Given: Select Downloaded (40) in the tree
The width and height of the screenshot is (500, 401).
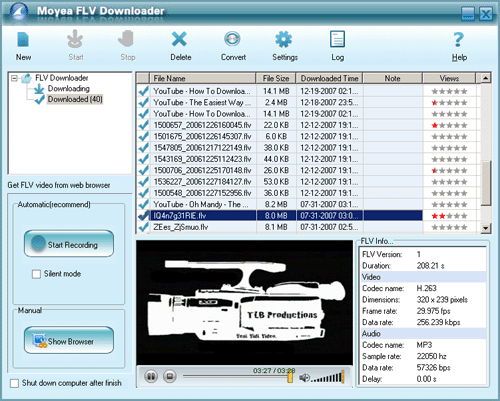Looking at the screenshot, I should (75, 99).
